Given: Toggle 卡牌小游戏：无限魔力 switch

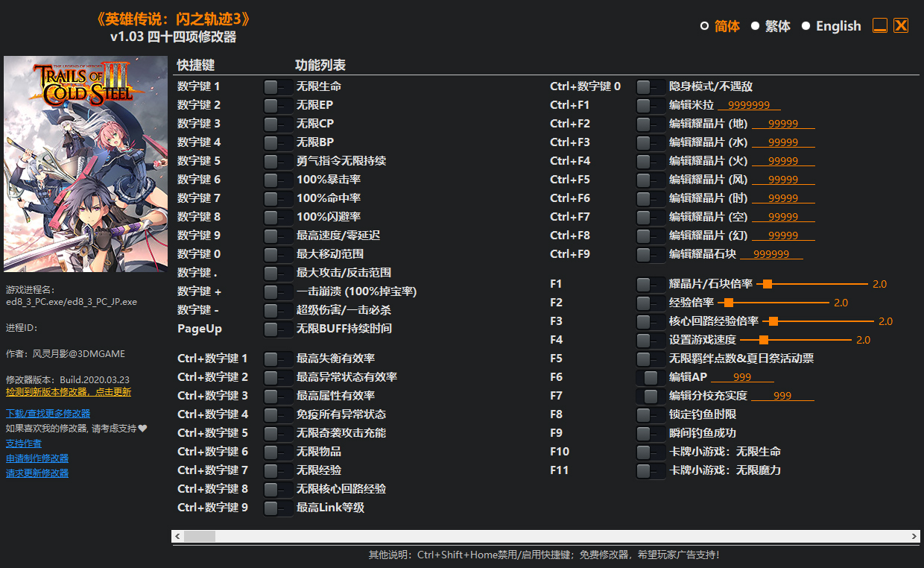Looking at the screenshot, I should coord(651,470).
